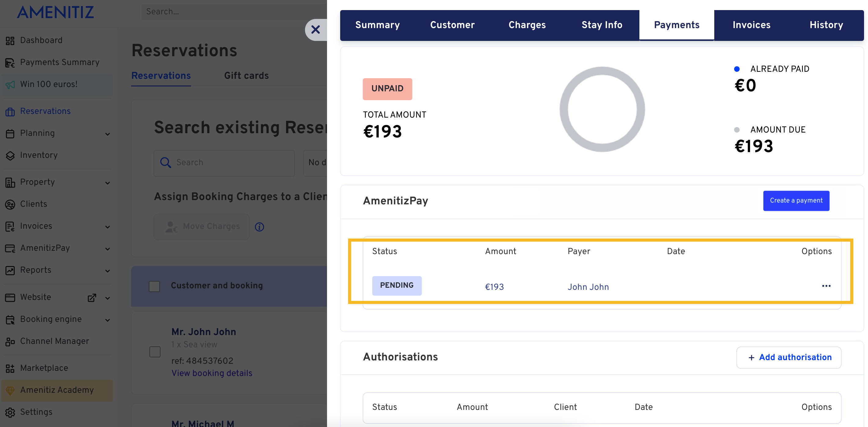Viewport: 868px width, 427px height.
Task: Tick the checkbox for Mr. John John
Action: 155,352
